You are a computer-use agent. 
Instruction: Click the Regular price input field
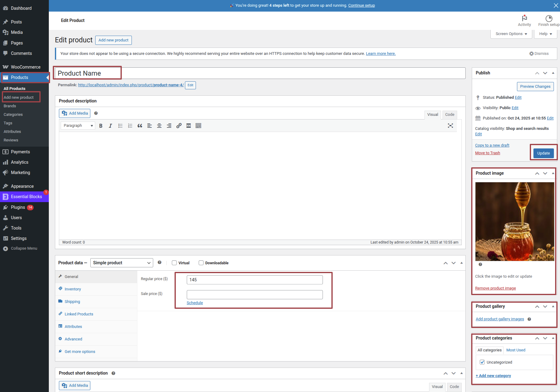pyautogui.click(x=255, y=280)
